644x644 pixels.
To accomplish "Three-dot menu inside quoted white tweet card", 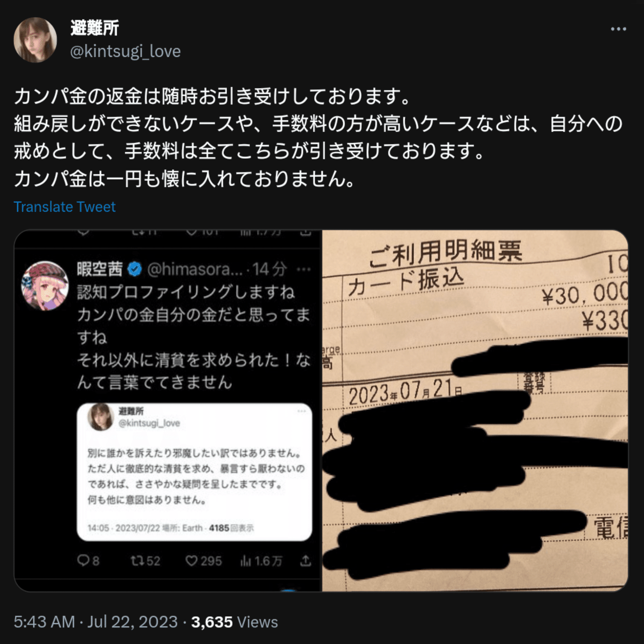I will [x=302, y=411].
